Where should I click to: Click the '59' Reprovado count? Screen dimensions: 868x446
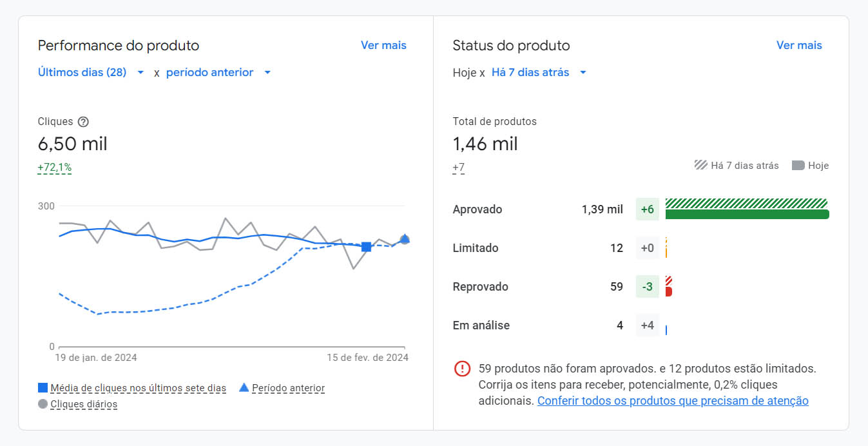click(617, 287)
